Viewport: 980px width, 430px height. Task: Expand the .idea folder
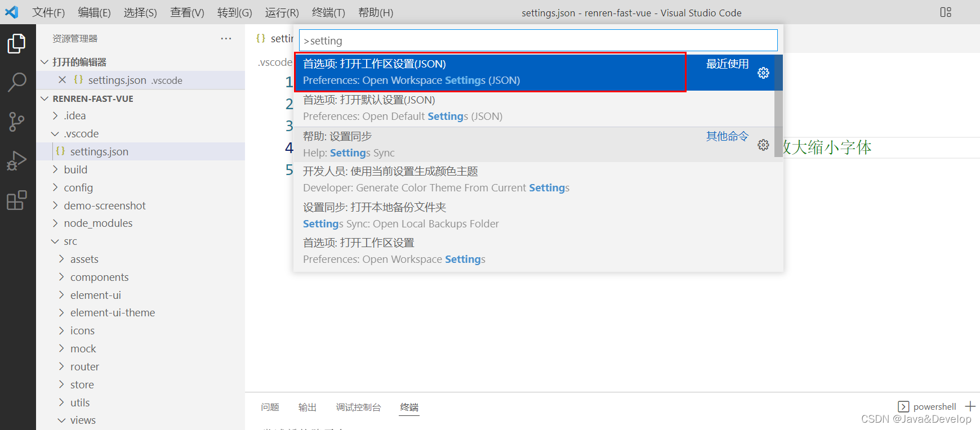point(55,115)
